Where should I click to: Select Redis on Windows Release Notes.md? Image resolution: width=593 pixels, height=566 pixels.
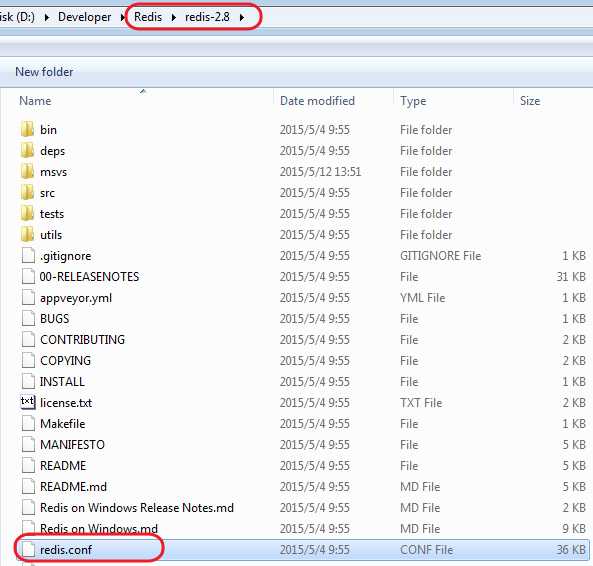pyautogui.click(x=137, y=507)
